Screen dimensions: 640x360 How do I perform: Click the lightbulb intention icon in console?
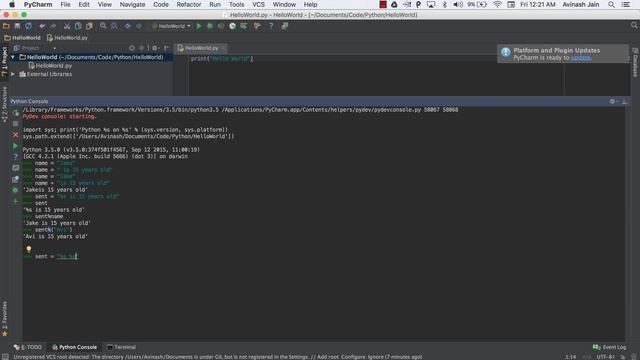(29, 249)
